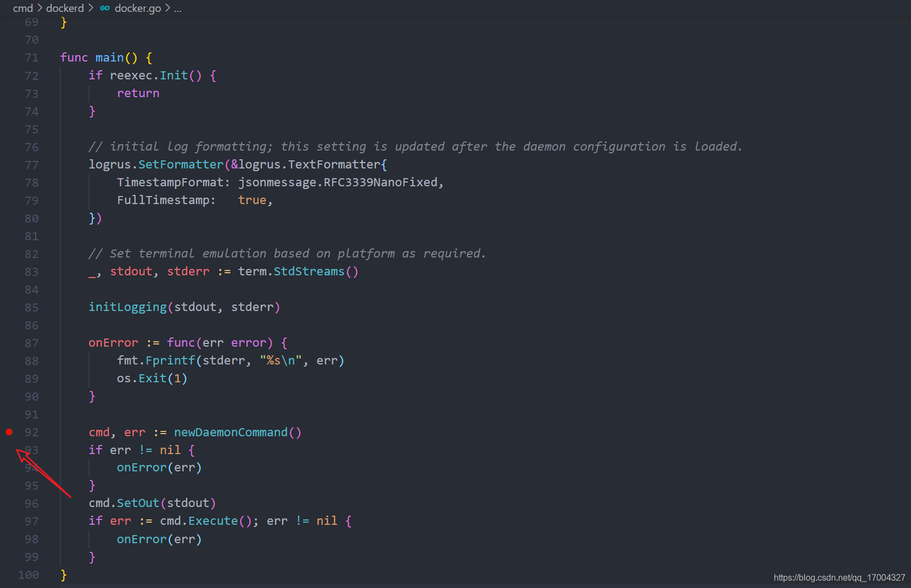The height and width of the screenshot is (588, 911).
Task: Open the 'dockerd' breadcrumb folder
Action: [x=65, y=8]
